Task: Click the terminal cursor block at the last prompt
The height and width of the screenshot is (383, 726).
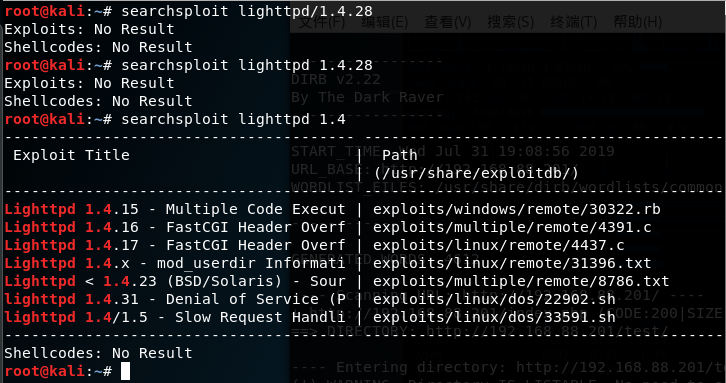Action: pyautogui.click(x=125, y=371)
